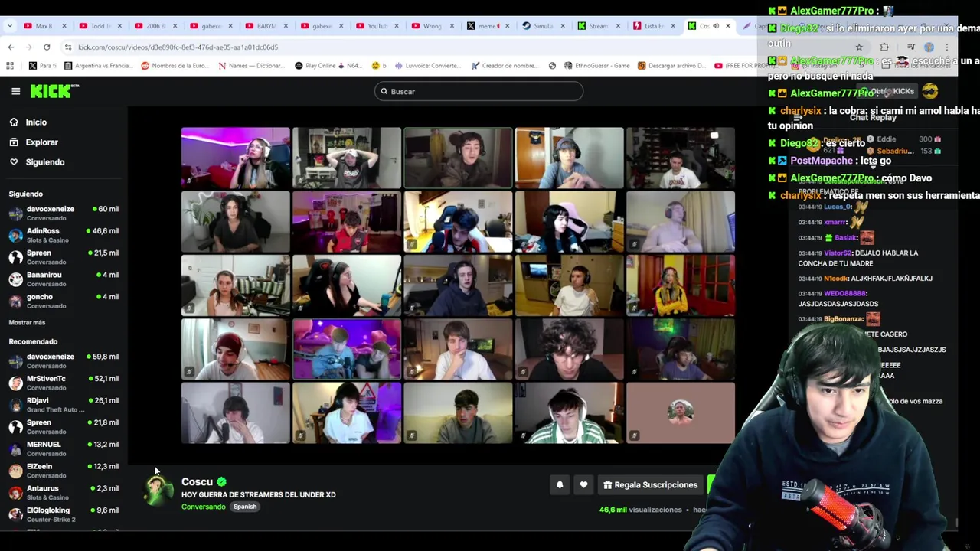The image size is (980, 551).
Task: Switch to the Wrong YouTube tab
Action: pos(433,26)
